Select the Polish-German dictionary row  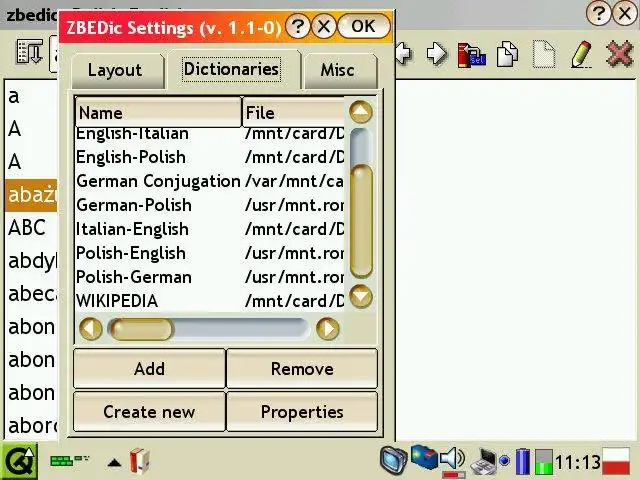210,277
